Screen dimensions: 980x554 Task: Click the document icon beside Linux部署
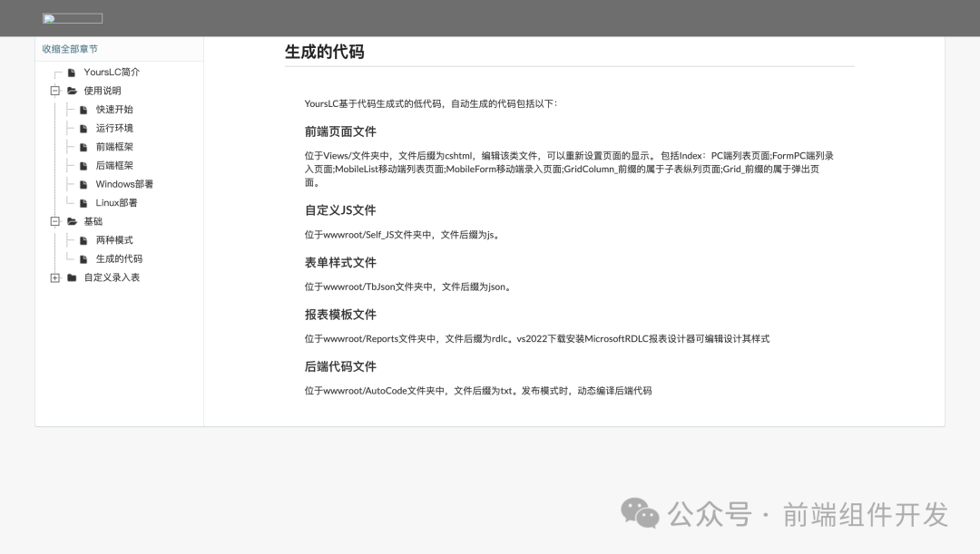(x=83, y=202)
